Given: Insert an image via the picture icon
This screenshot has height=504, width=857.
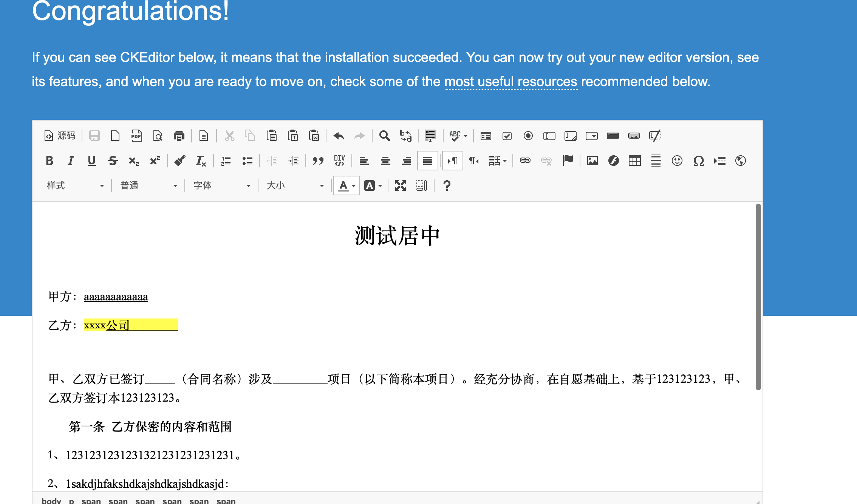Looking at the screenshot, I should [592, 161].
